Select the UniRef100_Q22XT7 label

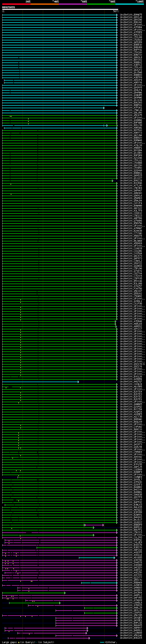(x=131, y=578)
